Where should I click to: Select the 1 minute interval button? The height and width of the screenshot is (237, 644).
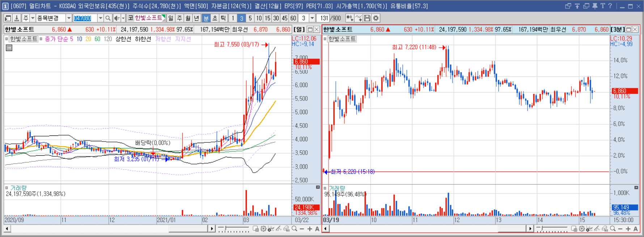point(233,18)
